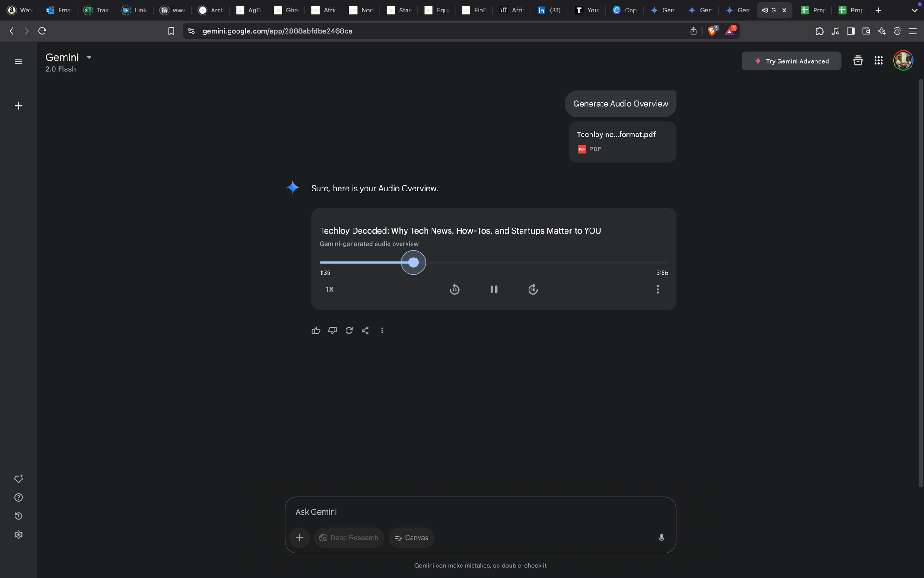924x578 pixels.
Task: Switch to the LinkedIn (31) tab
Action: (549, 10)
